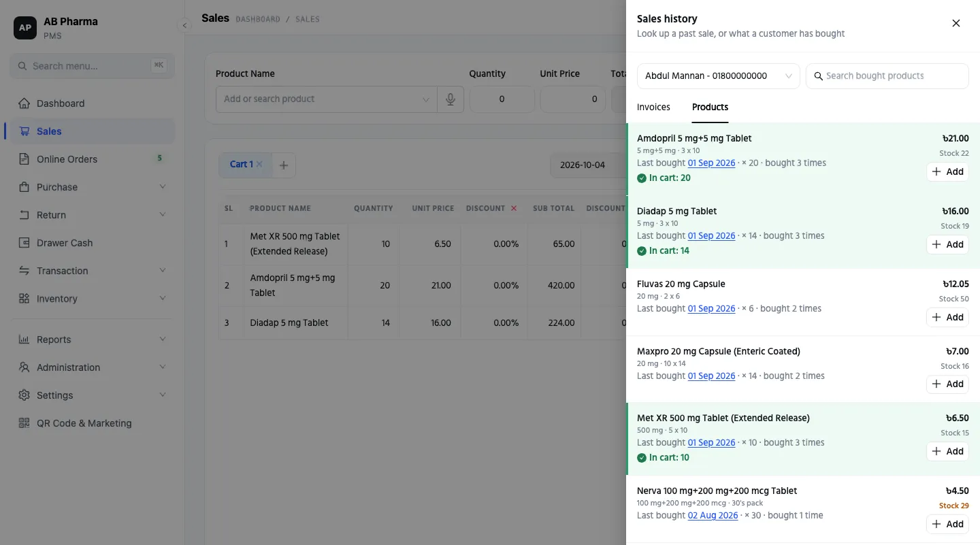Add Maxpro 20 mg Capsule

pyautogui.click(x=947, y=384)
